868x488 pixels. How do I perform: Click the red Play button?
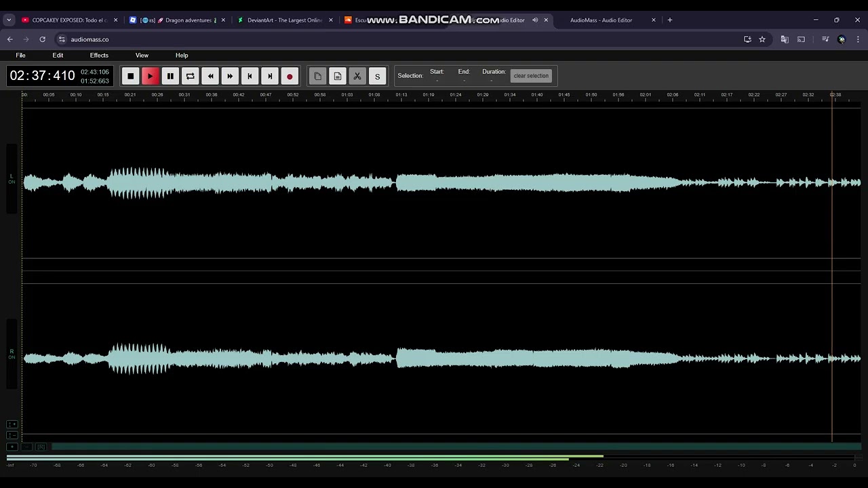pyautogui.click(x=151, y=76)
